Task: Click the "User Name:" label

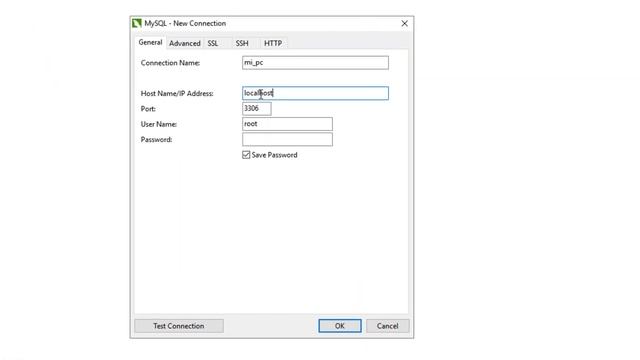Action: click(x=159, y=124)
